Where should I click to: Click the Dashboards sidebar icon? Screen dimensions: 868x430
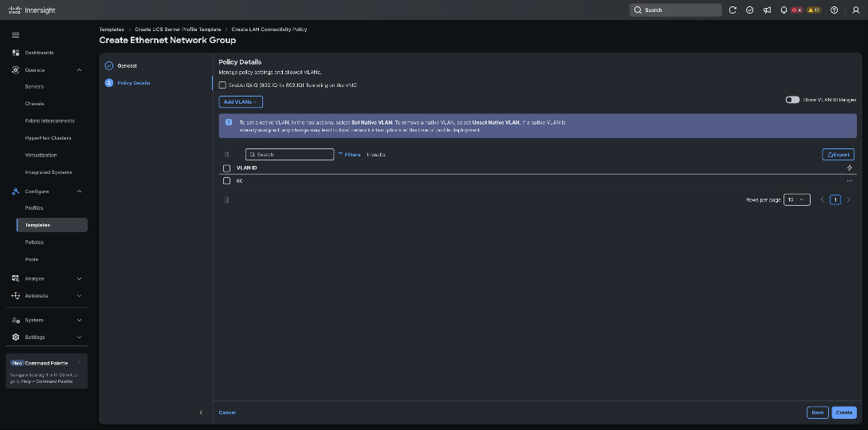coord(15,53)
